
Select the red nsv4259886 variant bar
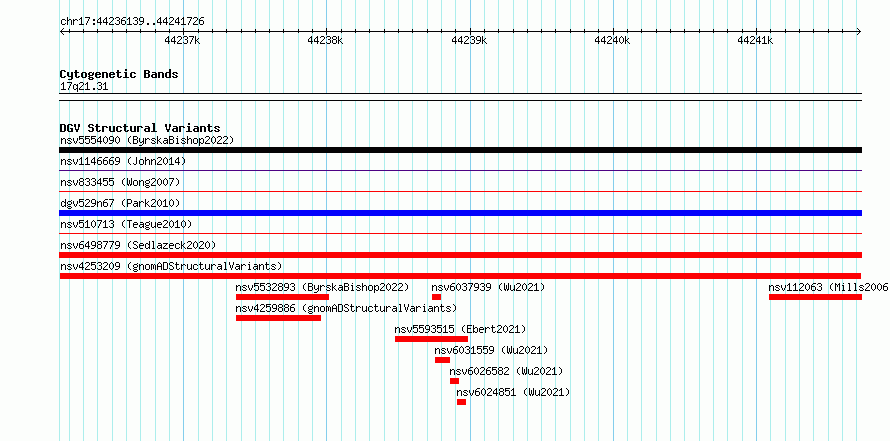coord(278,318)
